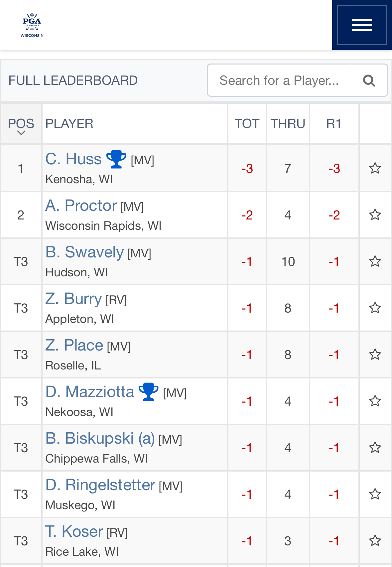Click the trophy icon beside D. Mazziotta
This screenshot has width=392, height=567.
(148, 392)
